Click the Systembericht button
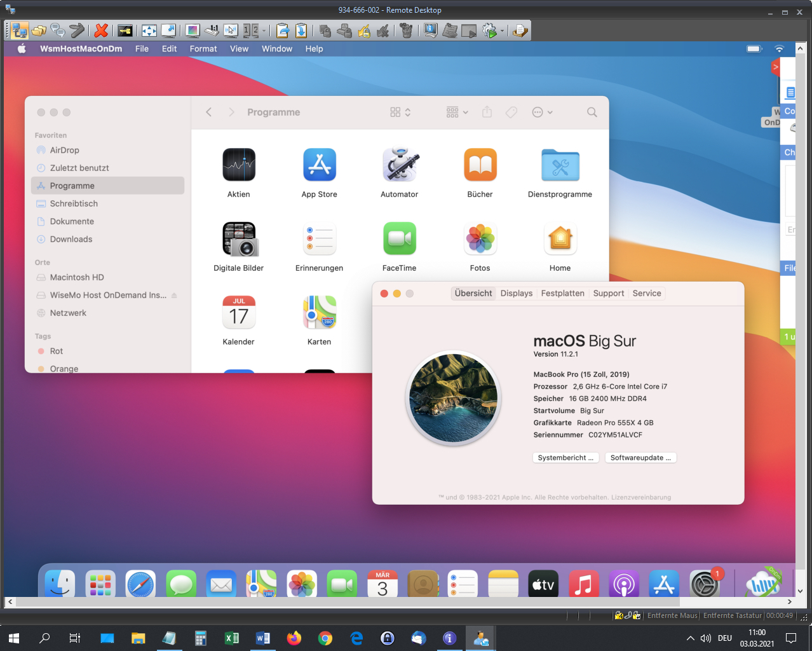 click(565, 458)
